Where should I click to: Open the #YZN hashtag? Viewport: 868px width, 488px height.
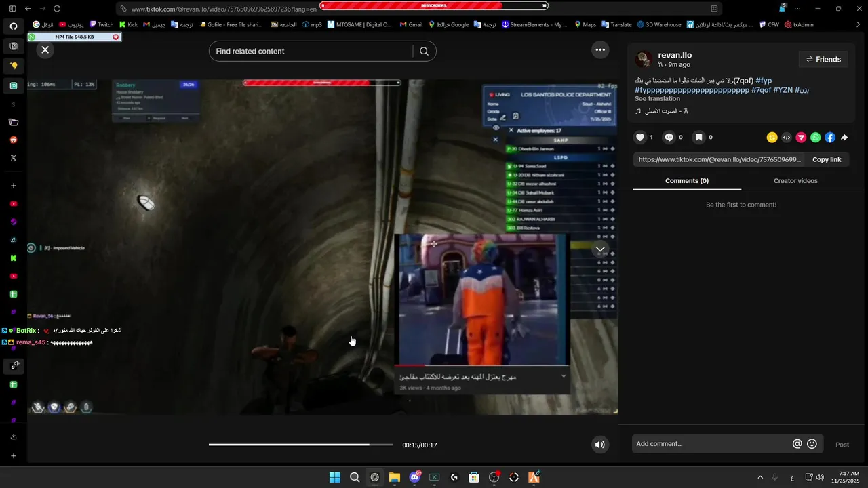[x=783, y=90]
